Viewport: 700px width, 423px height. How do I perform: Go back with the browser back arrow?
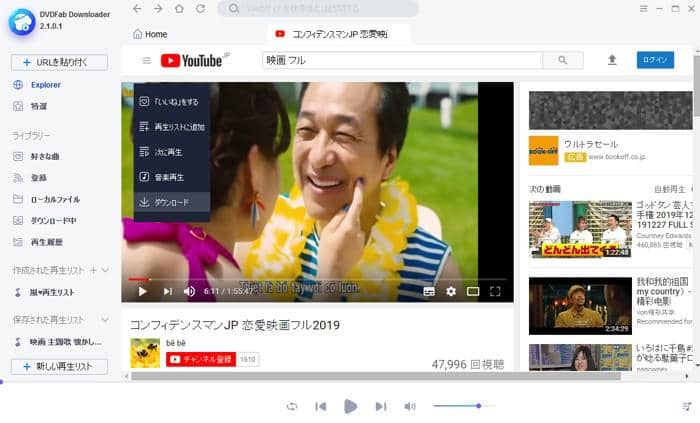pos(138,8)
